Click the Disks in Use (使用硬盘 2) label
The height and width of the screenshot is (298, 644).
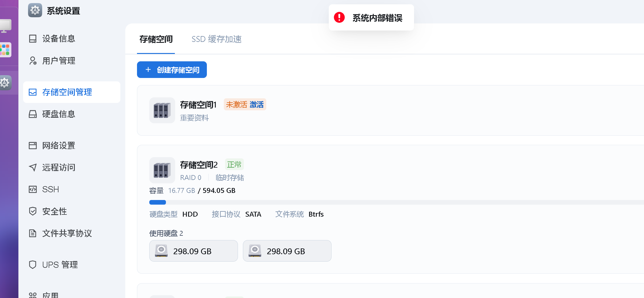tap(166, 233)
